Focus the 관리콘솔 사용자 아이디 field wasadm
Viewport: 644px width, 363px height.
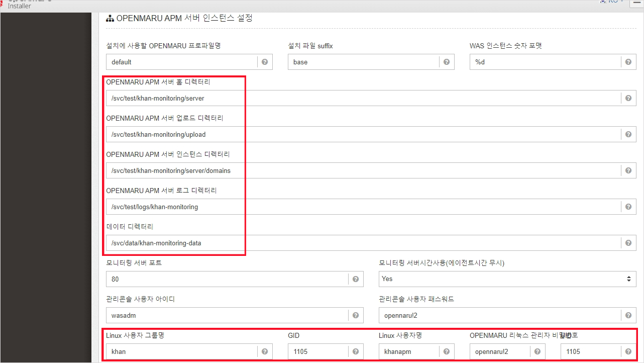[x=227, y=316]
